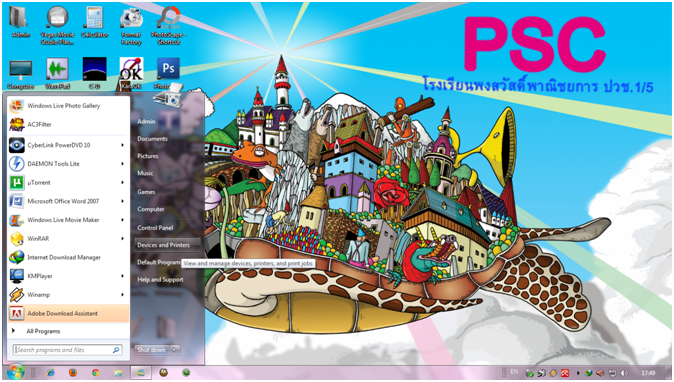The image size is (674, 382).
Task: Open Internet Download Manager in Start menu
Action: pos(69,257)
